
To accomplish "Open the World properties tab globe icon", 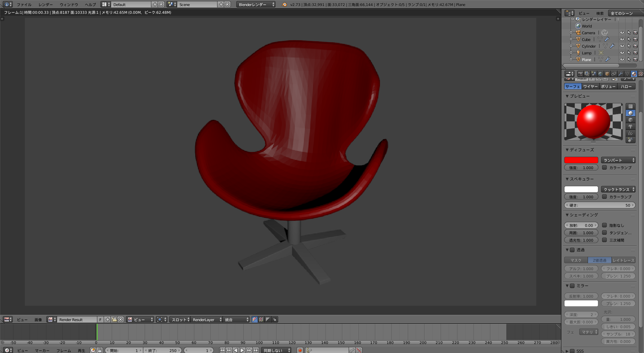I will coord(600,74).
